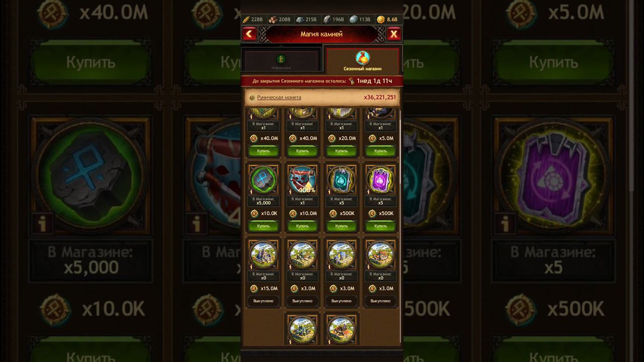Buy the rune stone for x10.0K
Screen dimensions: 644x362
[263, 226]
